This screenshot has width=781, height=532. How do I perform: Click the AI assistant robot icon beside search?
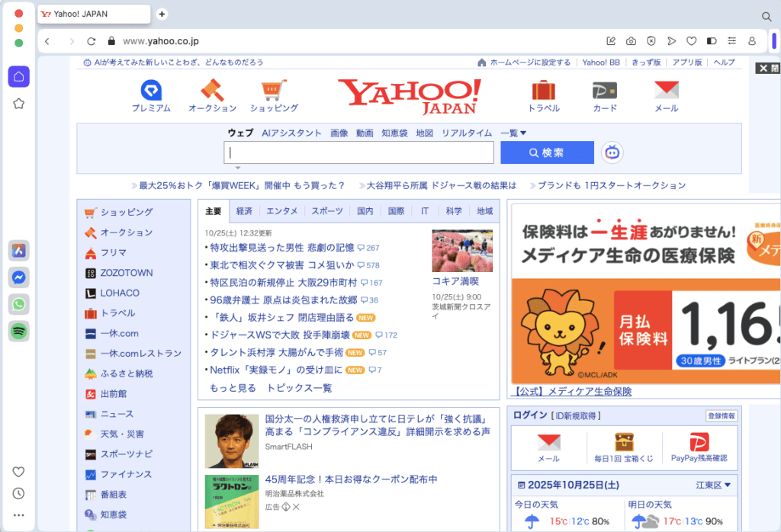612,152
